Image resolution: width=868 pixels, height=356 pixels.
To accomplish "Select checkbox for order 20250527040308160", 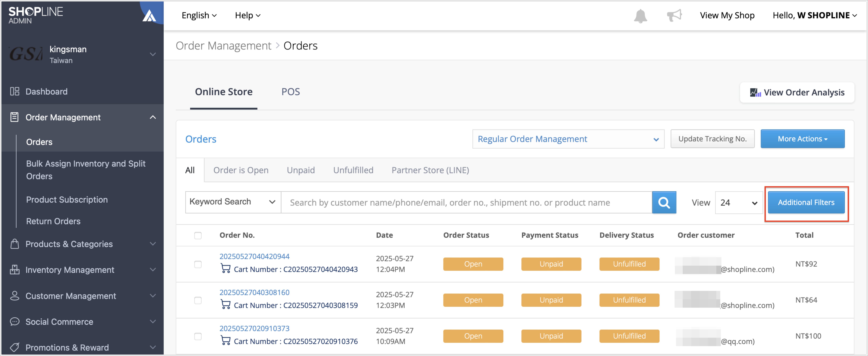I will 198,300.
